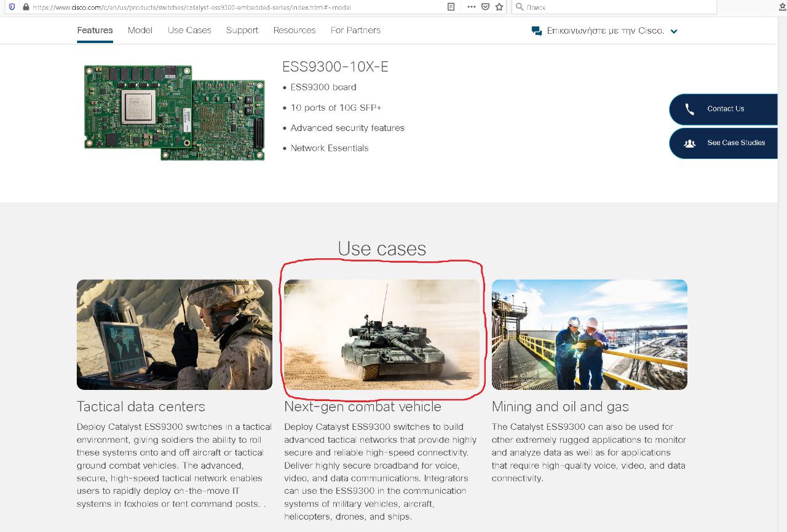Expand the Cisco contact dropdown chevron
This screenshot has width=787, height=532.
pyautogui.click(x=674, y=31)
